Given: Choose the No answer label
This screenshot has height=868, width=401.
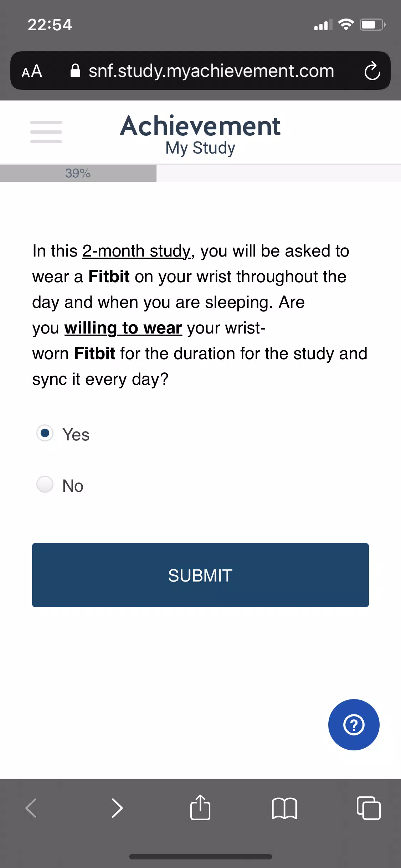Looking at the screenshot, I should pyautogui.click(x=73, y=486).
